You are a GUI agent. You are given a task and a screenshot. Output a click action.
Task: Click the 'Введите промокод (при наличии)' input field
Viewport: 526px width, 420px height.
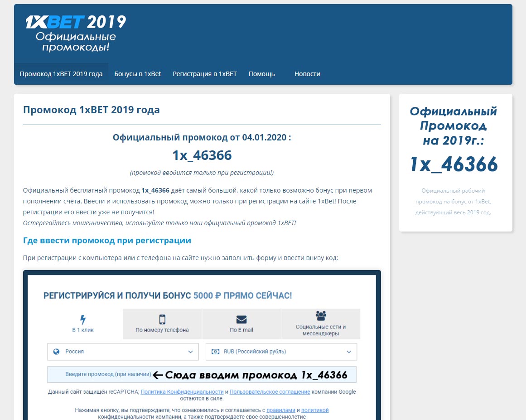tap(202, 374)
